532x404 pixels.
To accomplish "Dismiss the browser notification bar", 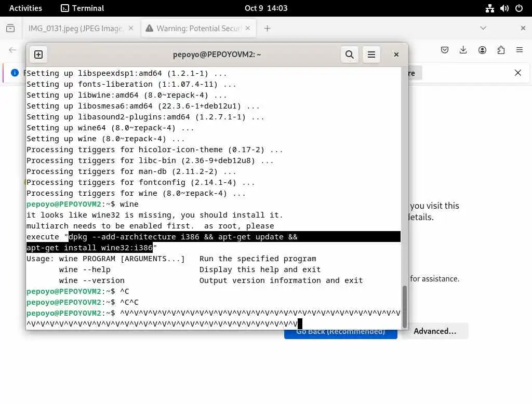I will [x=518, y=73].
